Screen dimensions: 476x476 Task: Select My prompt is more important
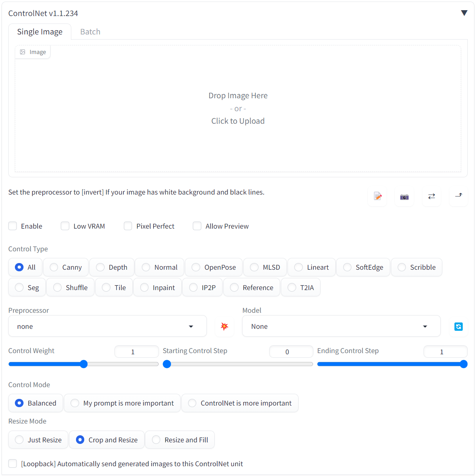coord(122,403)
